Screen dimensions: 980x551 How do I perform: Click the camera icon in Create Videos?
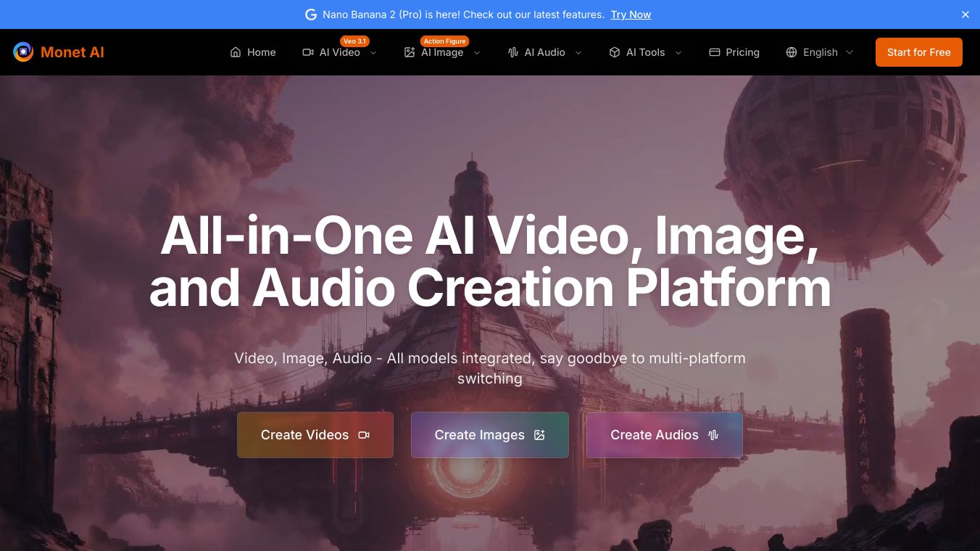pos(364,435)
